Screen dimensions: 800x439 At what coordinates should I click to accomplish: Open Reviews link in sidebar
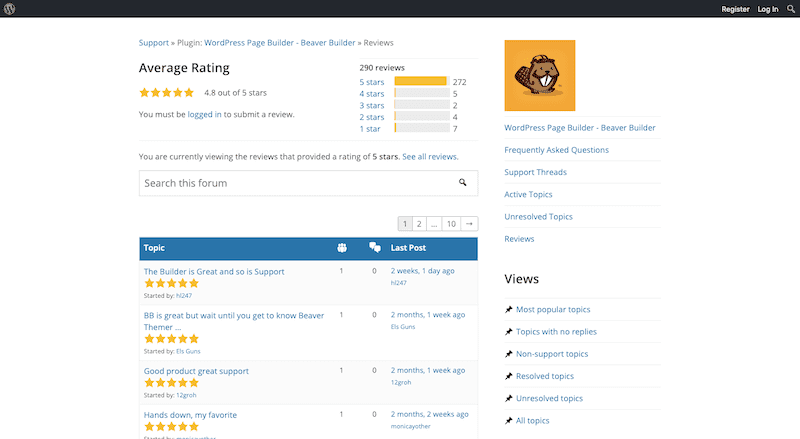click(519, 239)
